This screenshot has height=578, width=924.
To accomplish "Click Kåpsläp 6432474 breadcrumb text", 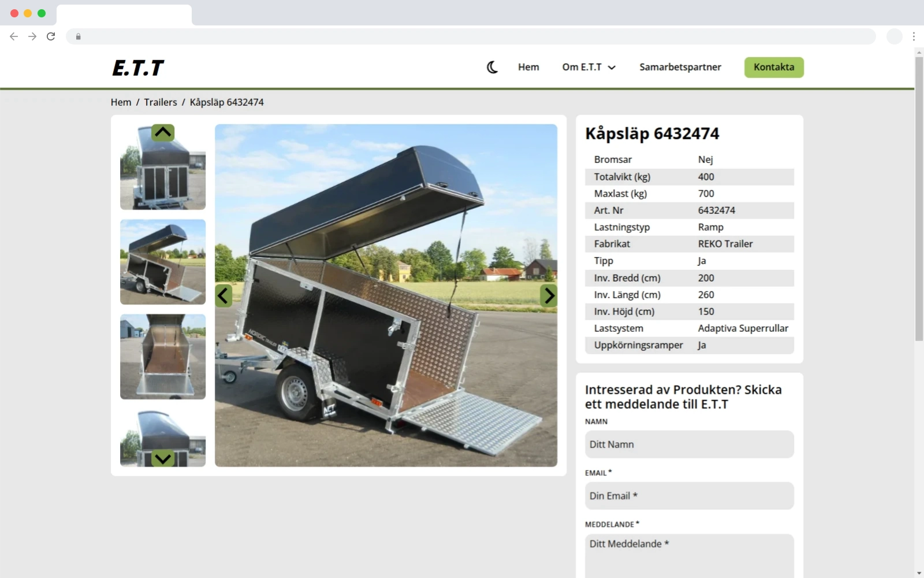I will [226, 102].
